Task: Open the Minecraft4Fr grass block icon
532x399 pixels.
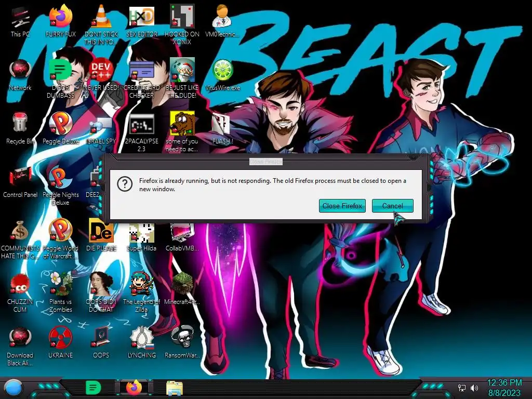Action: 182,289
